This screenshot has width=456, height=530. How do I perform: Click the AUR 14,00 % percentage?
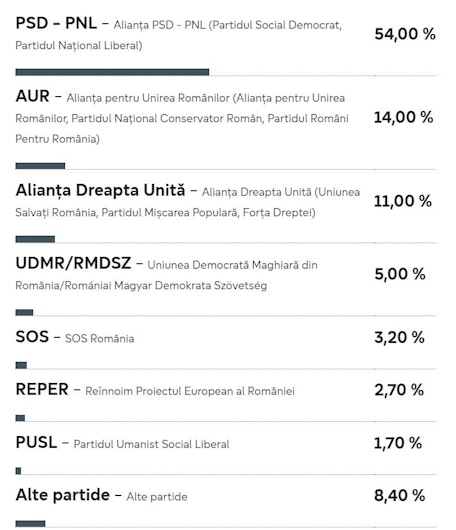click(x=404, y=118)
